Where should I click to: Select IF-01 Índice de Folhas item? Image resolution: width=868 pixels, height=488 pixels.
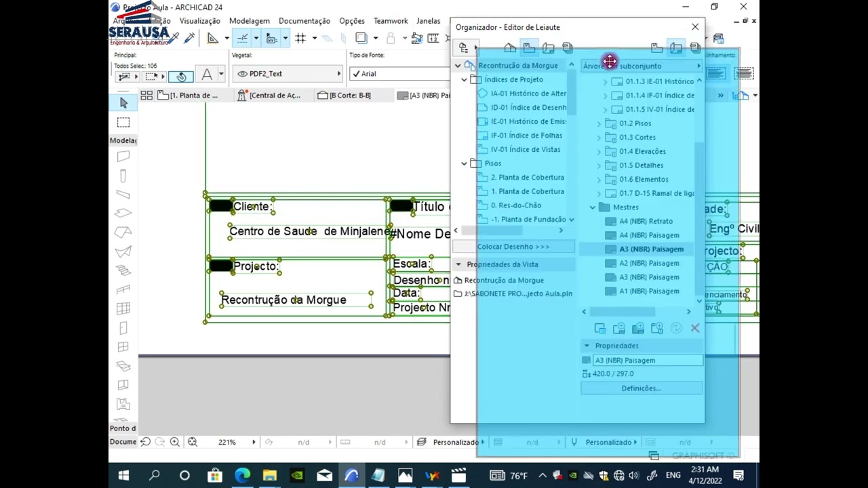pyautogui.click(x=526, y=136)
